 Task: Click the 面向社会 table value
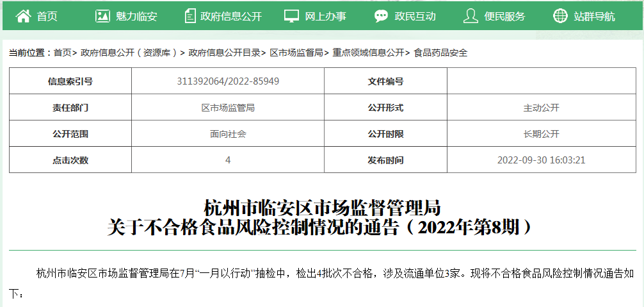tap(228, 134)
